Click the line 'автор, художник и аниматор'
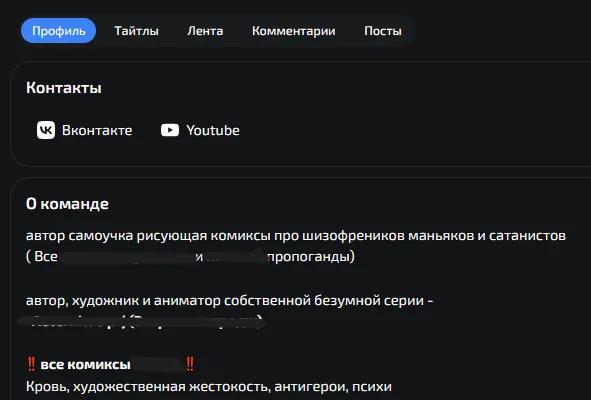Screen dimensions: 591x400 click(x=124, y=300)
